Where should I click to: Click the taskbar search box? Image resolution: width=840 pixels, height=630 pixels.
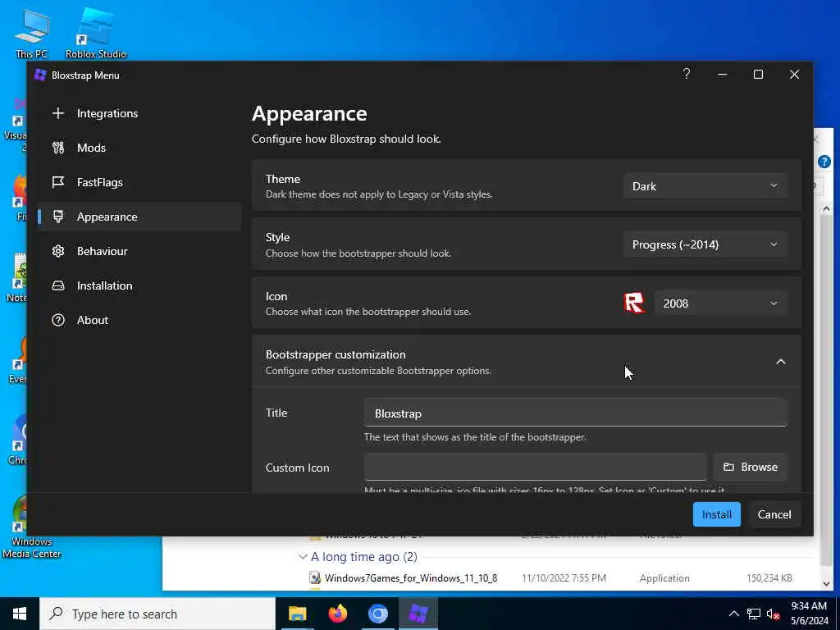pos(157,614)
